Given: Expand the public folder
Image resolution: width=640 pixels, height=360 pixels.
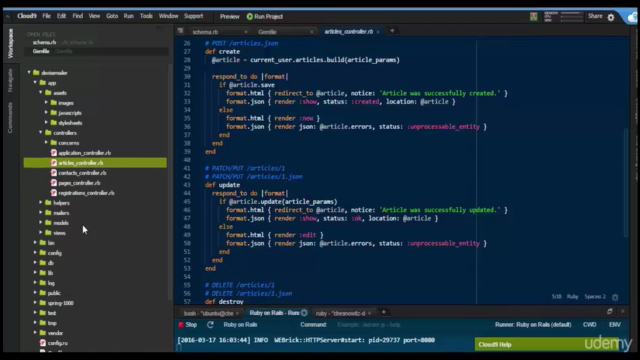Looking at the screenshot, I should click(x=35, y=293).
